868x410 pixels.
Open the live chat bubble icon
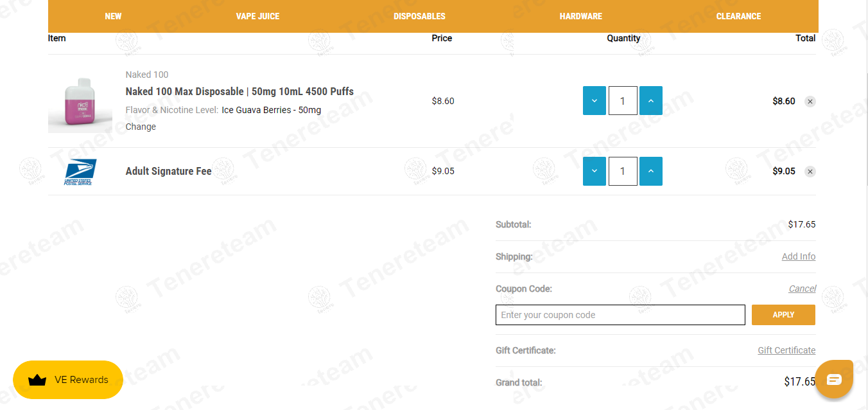pyautogui.click(x=834, y=379)
